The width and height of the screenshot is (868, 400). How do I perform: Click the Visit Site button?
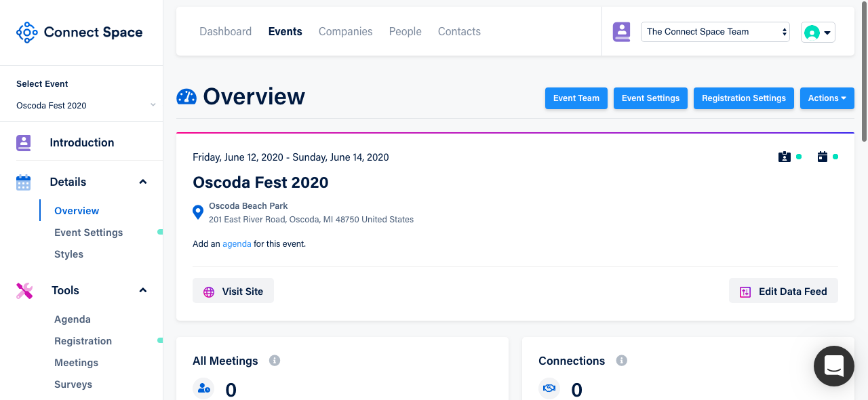233,291
